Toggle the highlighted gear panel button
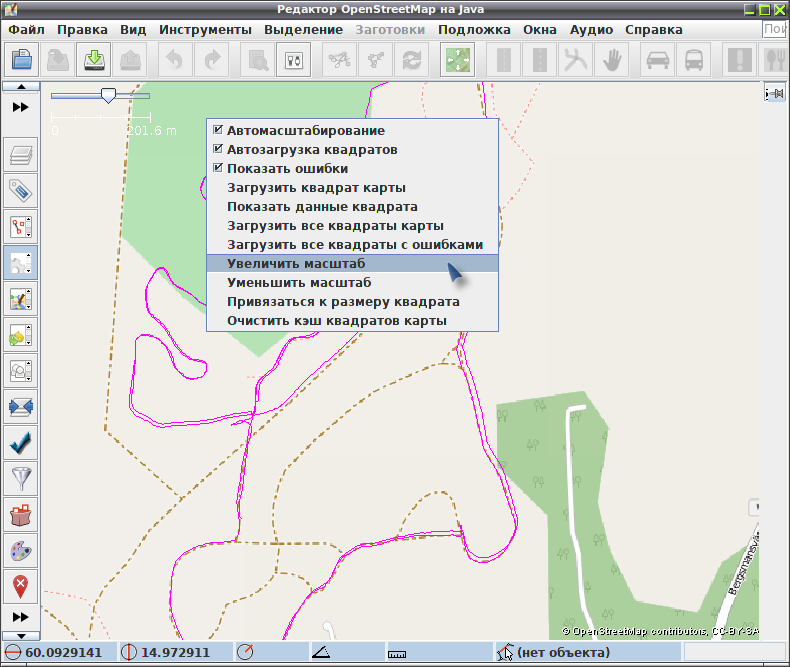790x667 pixels. [x=21, y=262]
